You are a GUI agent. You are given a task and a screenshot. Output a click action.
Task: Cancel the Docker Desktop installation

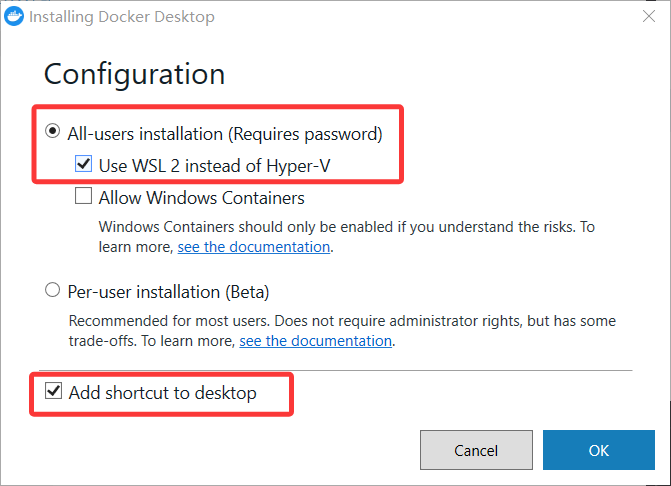tap(476, 450)
